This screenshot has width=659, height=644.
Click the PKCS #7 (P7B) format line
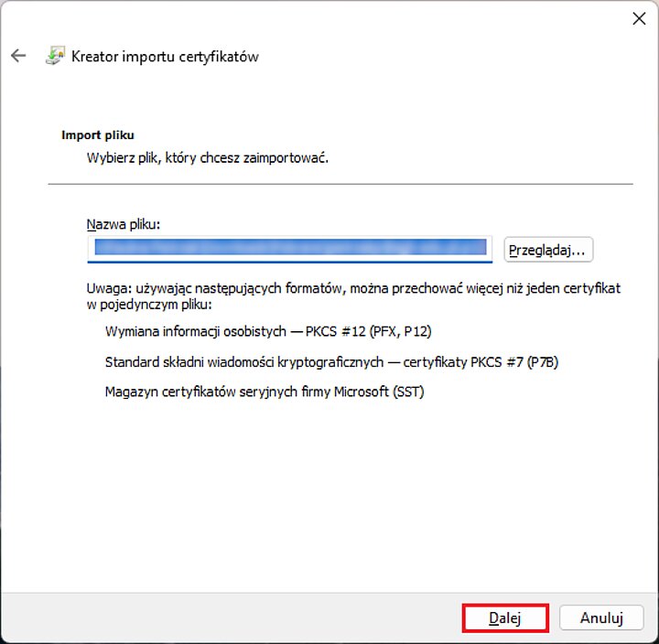(x=331, y=362)
